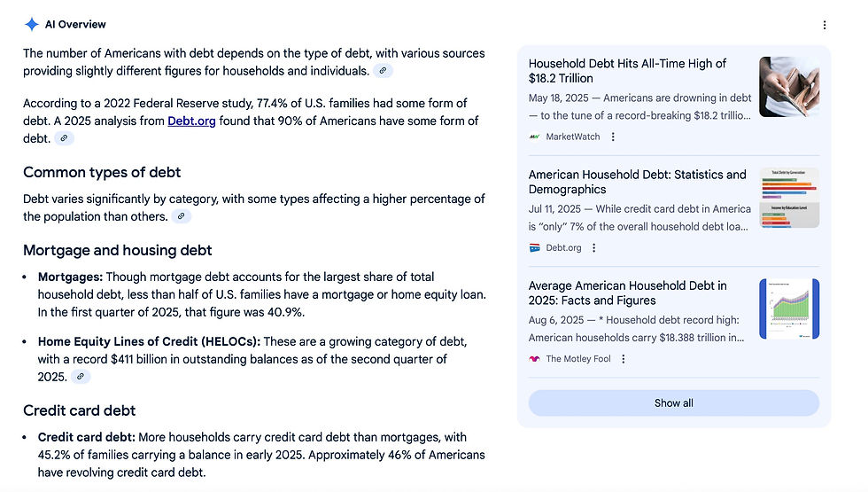Open the three-dot menu beside Debt.org source
The image size is (868, 492).
coord(594,248)
